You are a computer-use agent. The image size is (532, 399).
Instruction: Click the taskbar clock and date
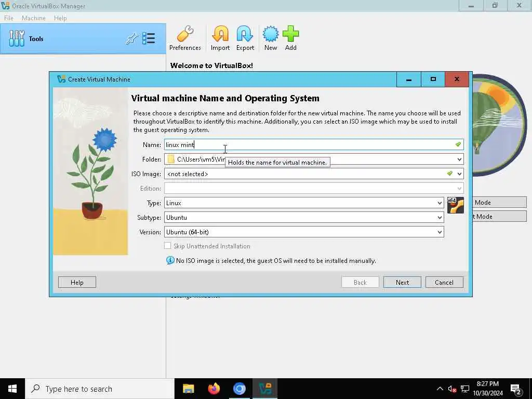[x=487, y=389]
